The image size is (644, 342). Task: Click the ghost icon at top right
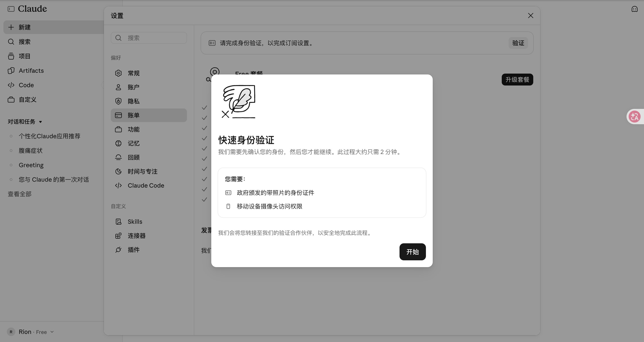[634, 9]
